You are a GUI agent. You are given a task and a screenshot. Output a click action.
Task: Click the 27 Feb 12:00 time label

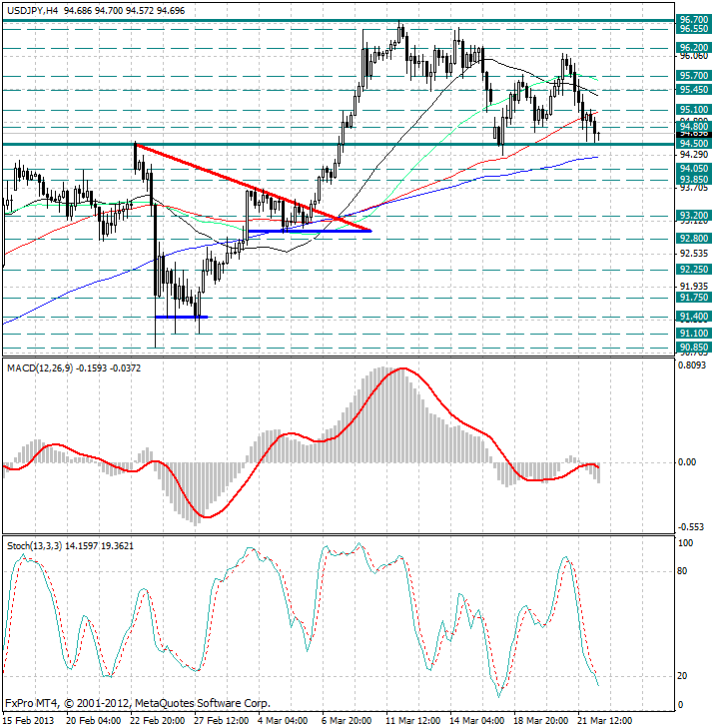pos(221,721)
